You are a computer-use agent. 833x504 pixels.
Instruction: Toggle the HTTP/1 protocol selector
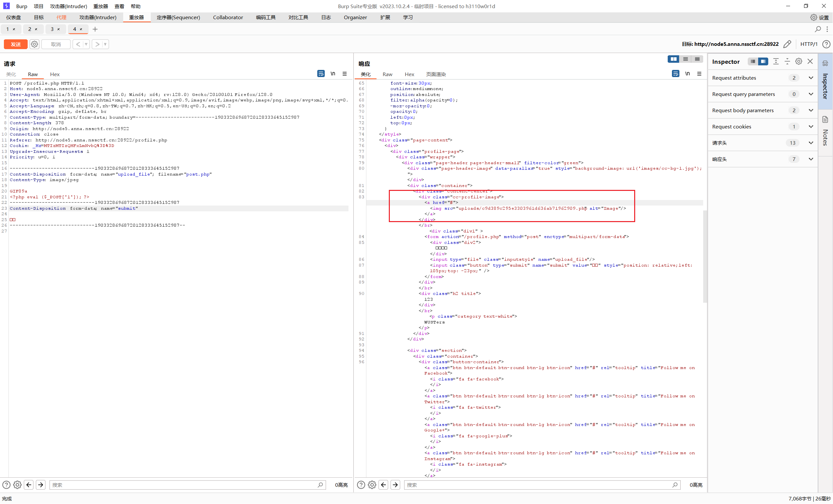coord(809,44)
